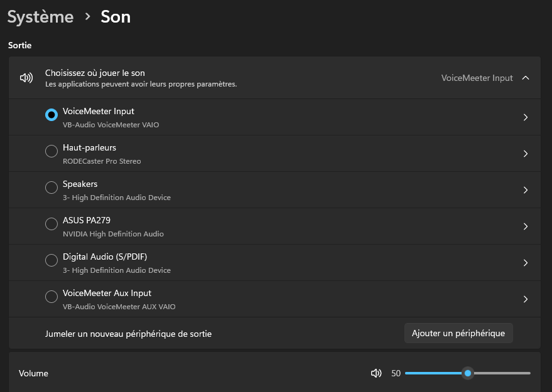The width and height of the screenshot is (552, 392).
Task: Click the Sortie section heading
Action: 19,45
